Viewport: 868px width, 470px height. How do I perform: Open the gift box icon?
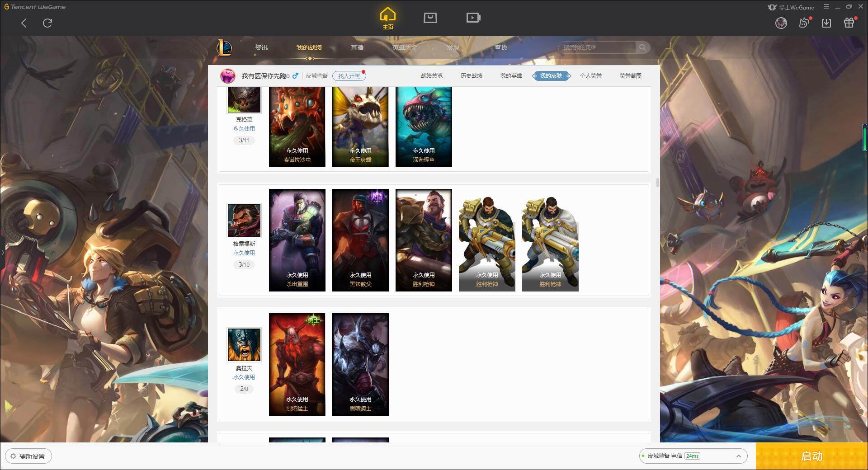click(x=849, y=23)
